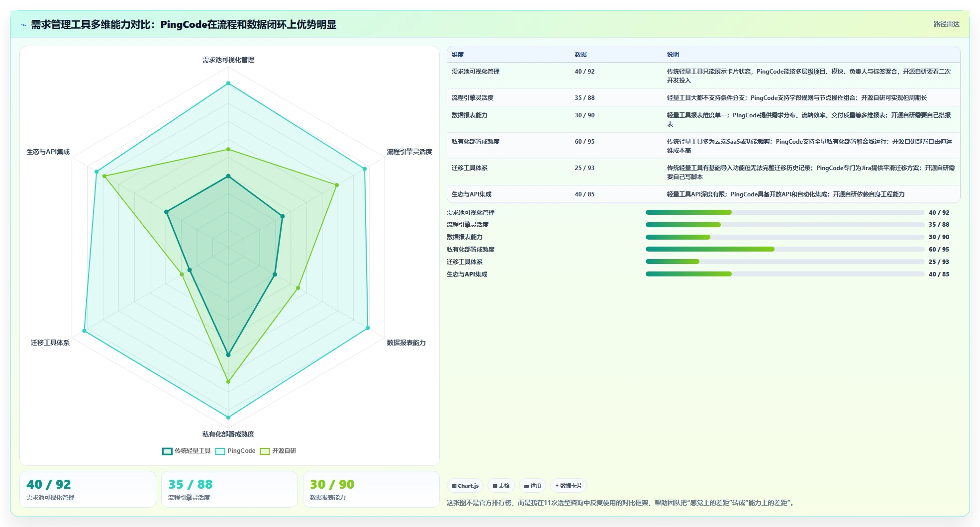
Task: Click table cell 流程引擎灵活度
Action: pos(473,98)
